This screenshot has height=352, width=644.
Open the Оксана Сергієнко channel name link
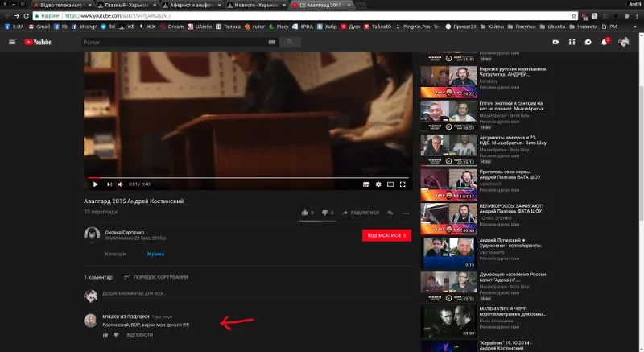click(125, 233)
